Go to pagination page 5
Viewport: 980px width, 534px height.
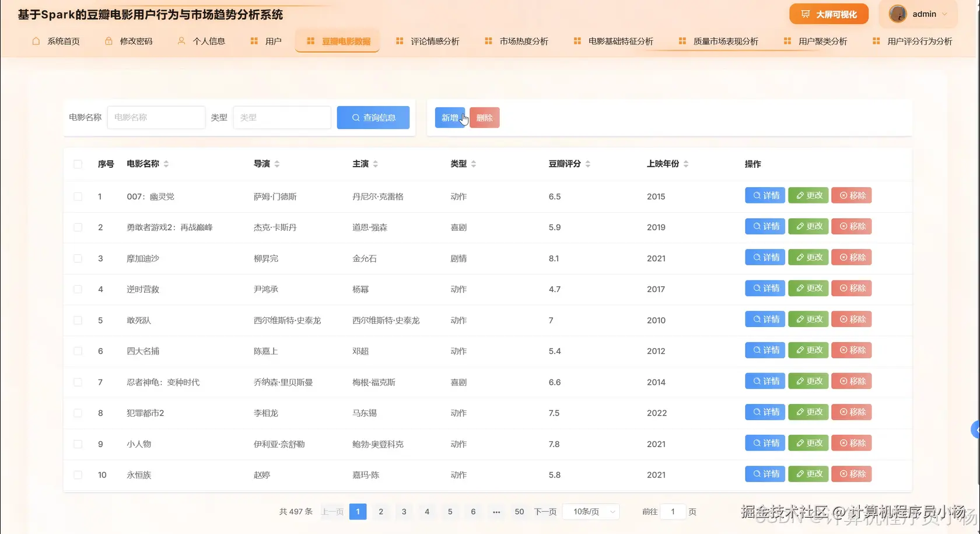click(450, 511)
